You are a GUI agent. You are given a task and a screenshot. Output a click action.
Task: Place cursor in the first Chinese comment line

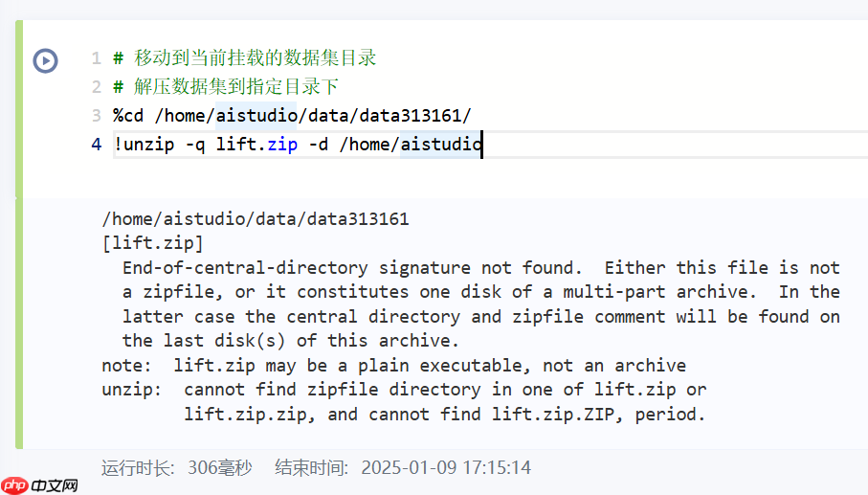[245, 58]
